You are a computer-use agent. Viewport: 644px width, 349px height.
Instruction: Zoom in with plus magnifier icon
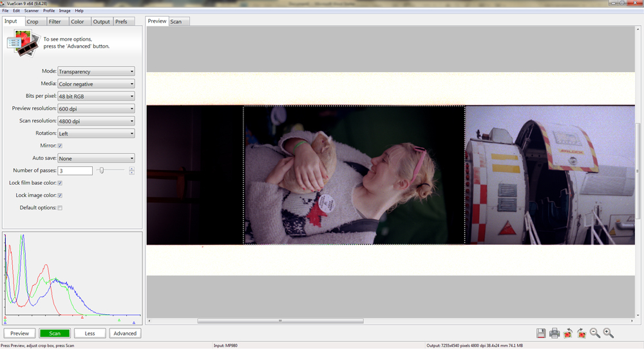click(x=609, y=334)
